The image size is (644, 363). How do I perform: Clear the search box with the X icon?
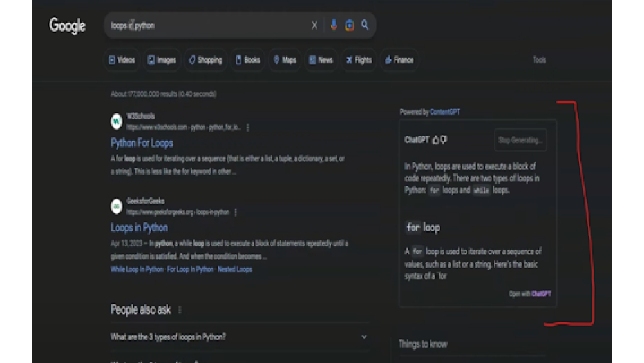tap(315, 26)
